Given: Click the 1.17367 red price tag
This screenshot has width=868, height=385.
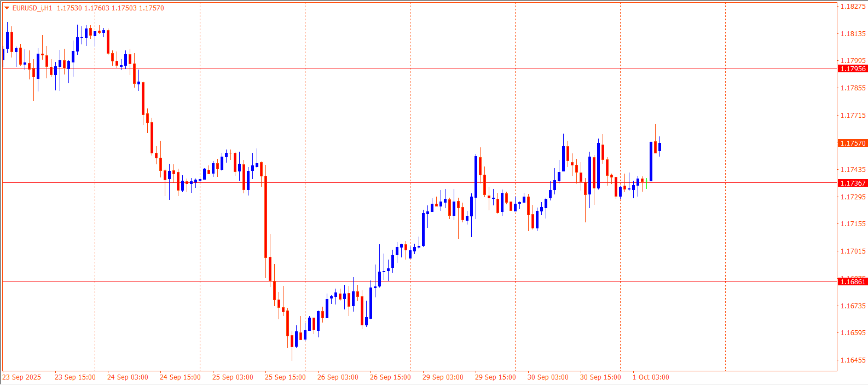Looking at the screenshot, I should tap(853, 183).
